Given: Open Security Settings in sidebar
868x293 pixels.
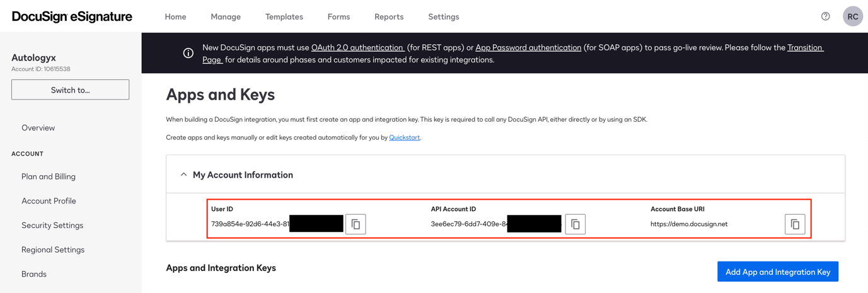Looking at the screenshot, I should (x=52, y=225).
